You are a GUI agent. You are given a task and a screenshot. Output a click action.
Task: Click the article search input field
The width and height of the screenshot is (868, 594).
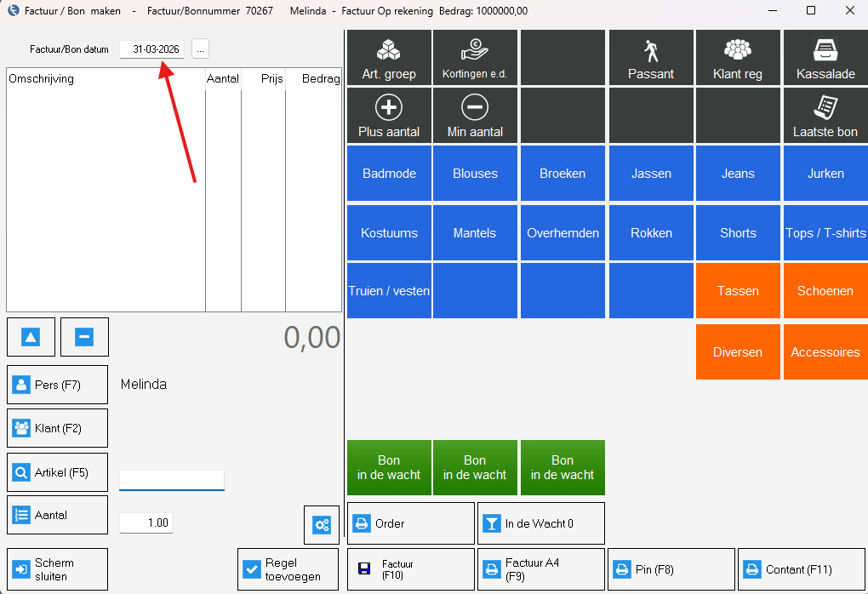172,481
